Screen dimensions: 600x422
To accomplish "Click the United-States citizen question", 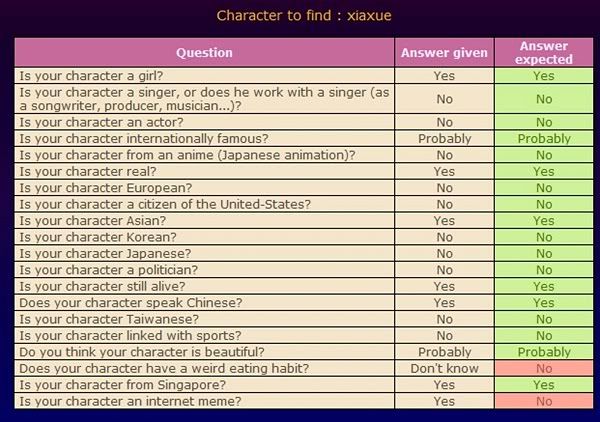I will (165, 204).
